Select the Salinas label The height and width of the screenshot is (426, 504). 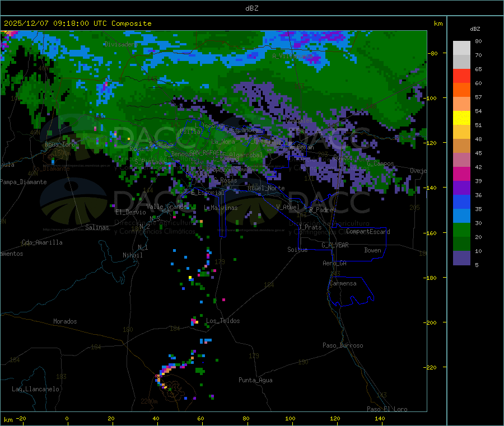[x=97, y=227]
